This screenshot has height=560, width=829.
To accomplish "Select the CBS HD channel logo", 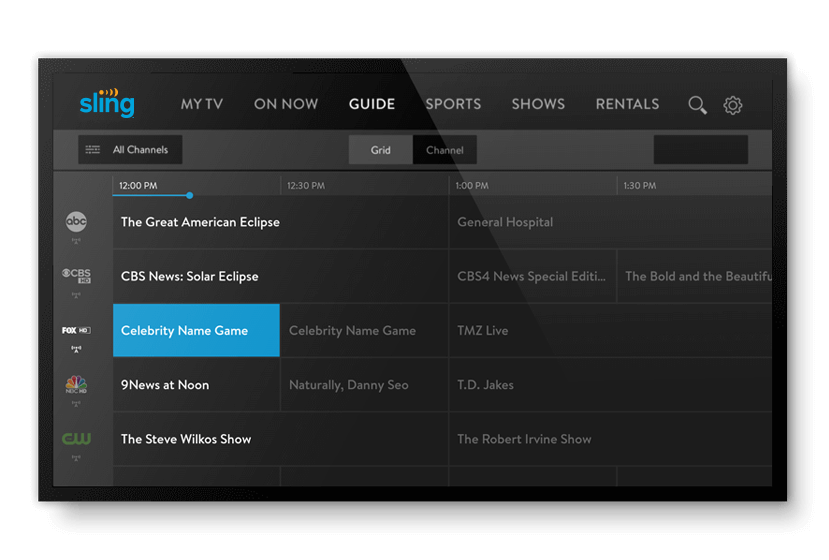I will 76,276.
